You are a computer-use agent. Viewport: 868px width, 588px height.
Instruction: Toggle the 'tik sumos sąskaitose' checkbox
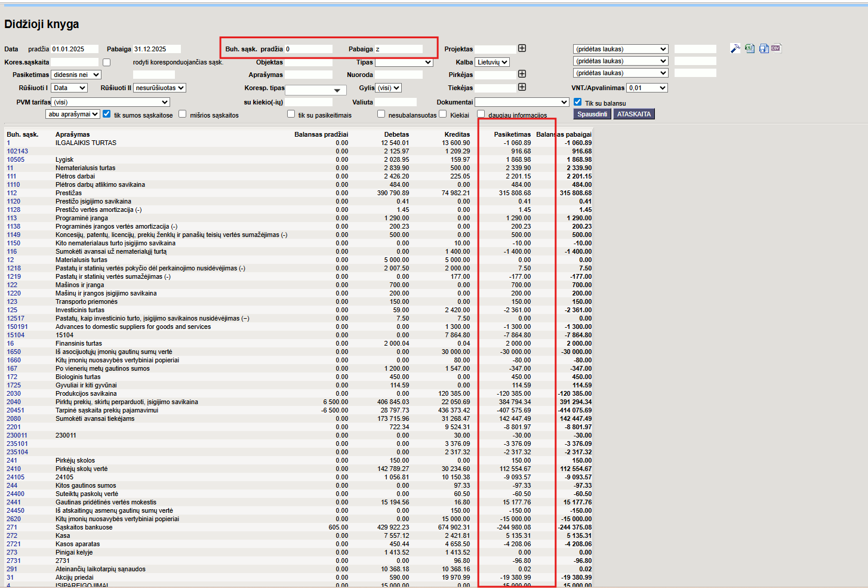107,114
